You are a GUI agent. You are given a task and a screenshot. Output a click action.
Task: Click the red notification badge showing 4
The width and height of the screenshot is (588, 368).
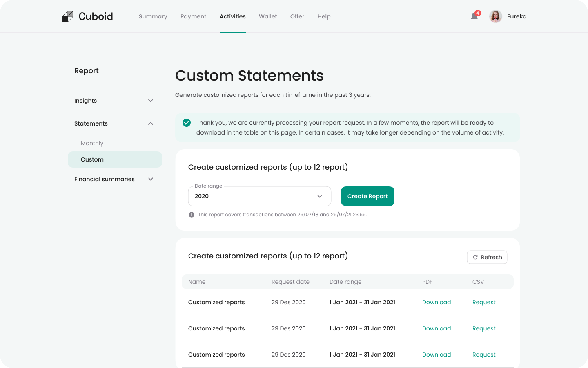coord(477,13)
